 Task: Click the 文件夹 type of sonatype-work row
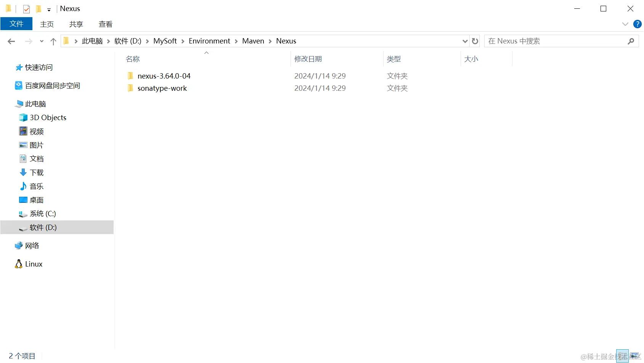(x=397, y=88)
